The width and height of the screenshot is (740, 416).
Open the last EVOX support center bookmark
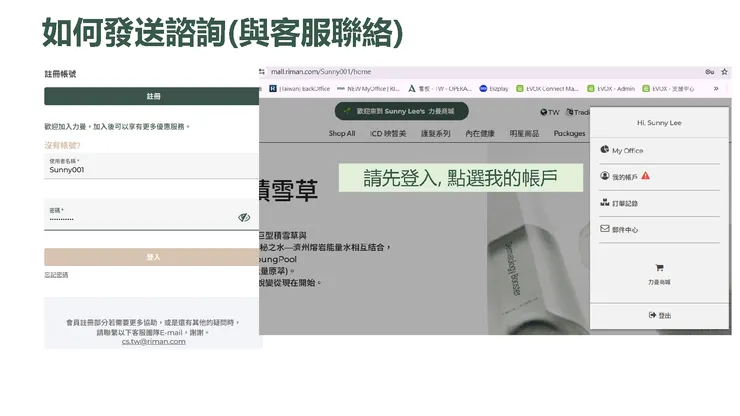pyautogui.click(x=668, y=88)
